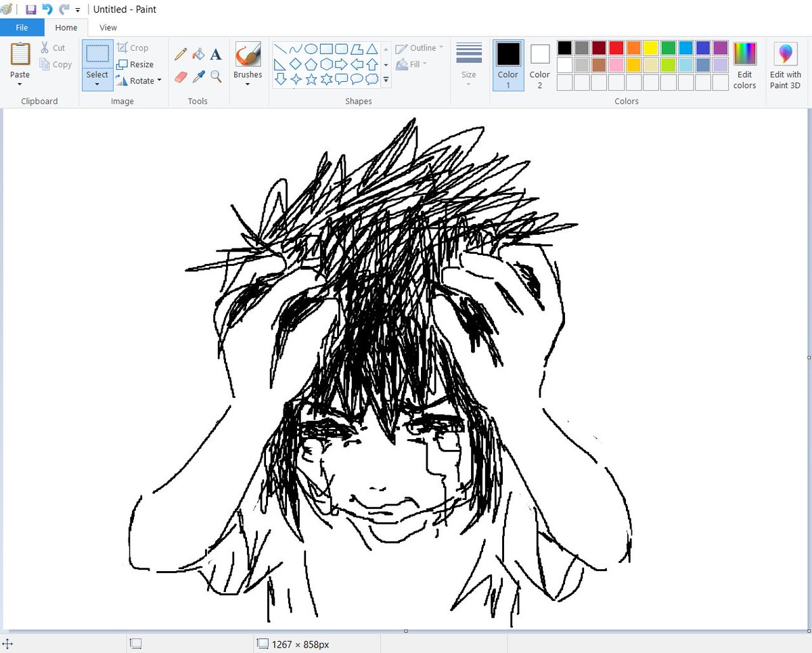Select the Color picker eyedropper

click(198, 76)
